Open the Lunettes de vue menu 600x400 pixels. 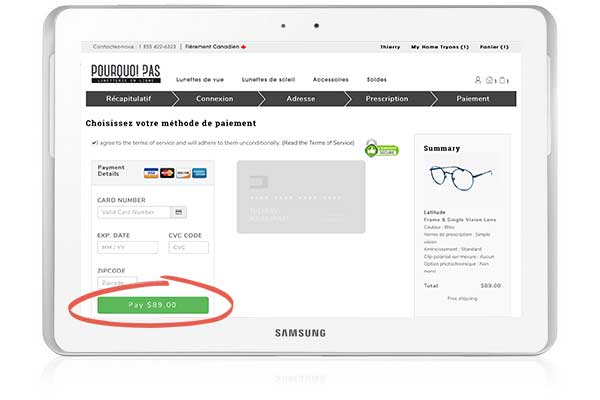pos(200,80)
